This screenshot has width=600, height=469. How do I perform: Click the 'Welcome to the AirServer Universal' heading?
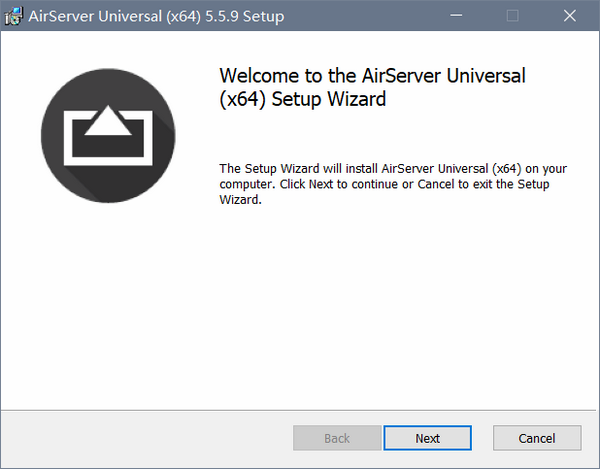pos(372,76)
